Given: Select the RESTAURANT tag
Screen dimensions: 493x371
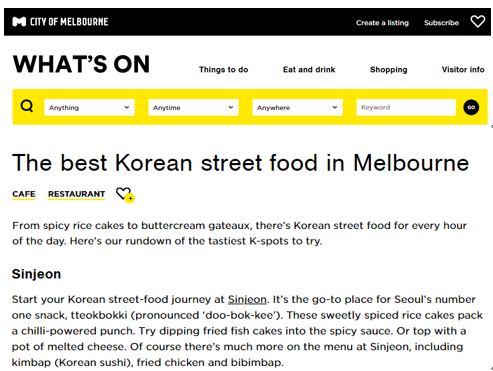Looking at the screenshot, I should coord(76,194).
